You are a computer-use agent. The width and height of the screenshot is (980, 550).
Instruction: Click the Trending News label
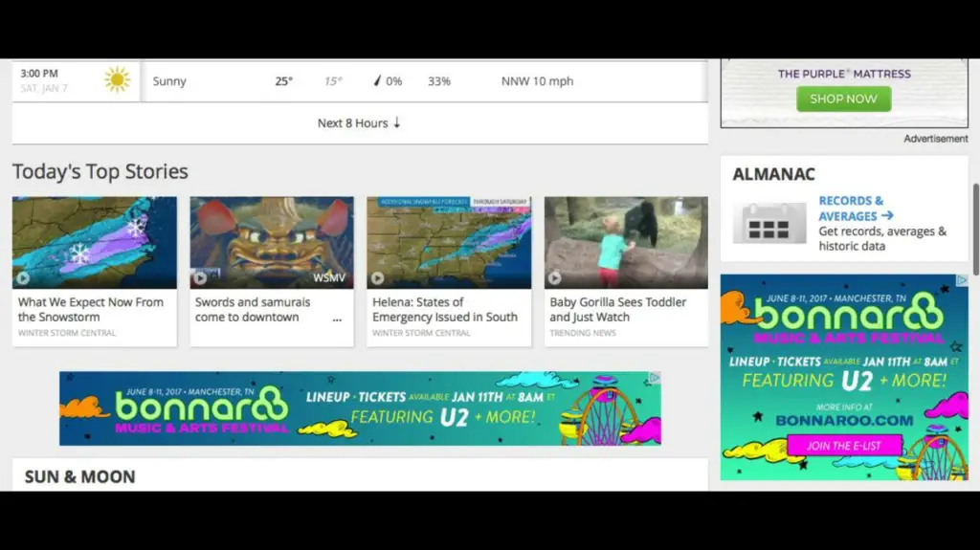point(583,333)
